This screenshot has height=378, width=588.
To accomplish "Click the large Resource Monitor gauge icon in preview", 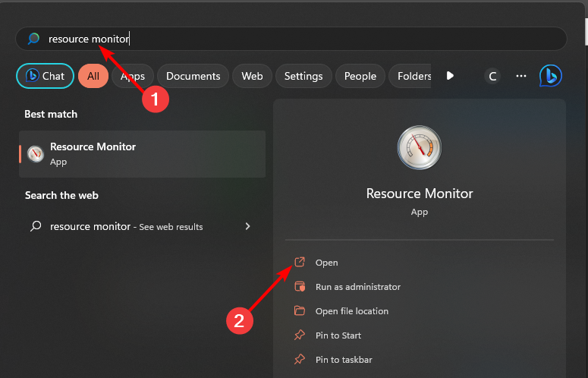I will (420, 147).
